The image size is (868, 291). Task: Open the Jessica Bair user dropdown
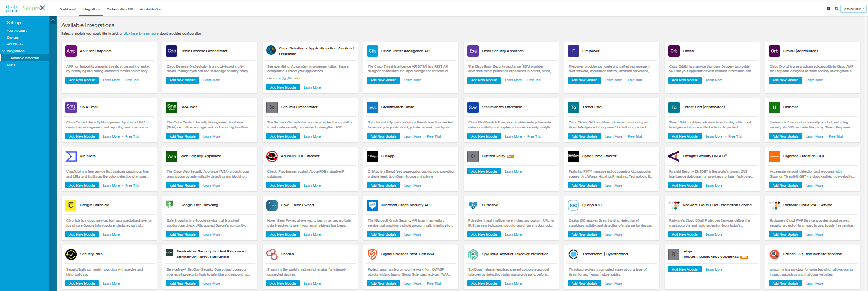853,9
